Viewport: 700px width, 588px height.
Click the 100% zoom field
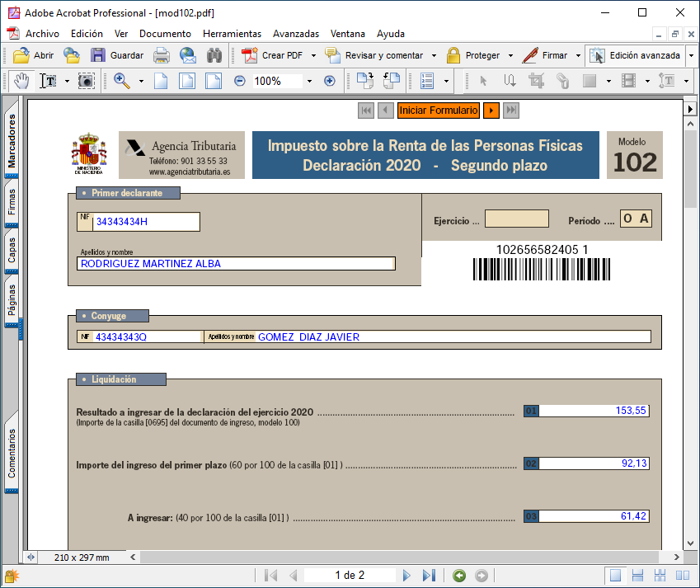(277, 82)
